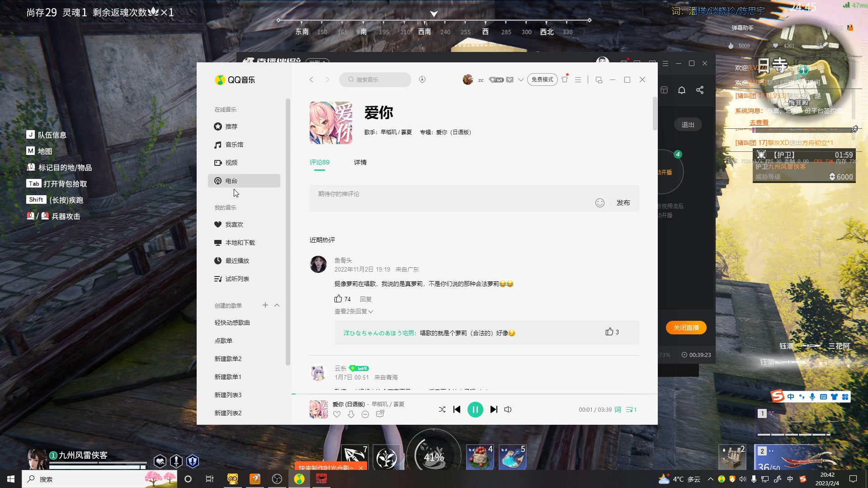Like the reply with 3 likes
Image resolution: width=868 pixels, height=488 pixels.
click(x=609, y=332)
